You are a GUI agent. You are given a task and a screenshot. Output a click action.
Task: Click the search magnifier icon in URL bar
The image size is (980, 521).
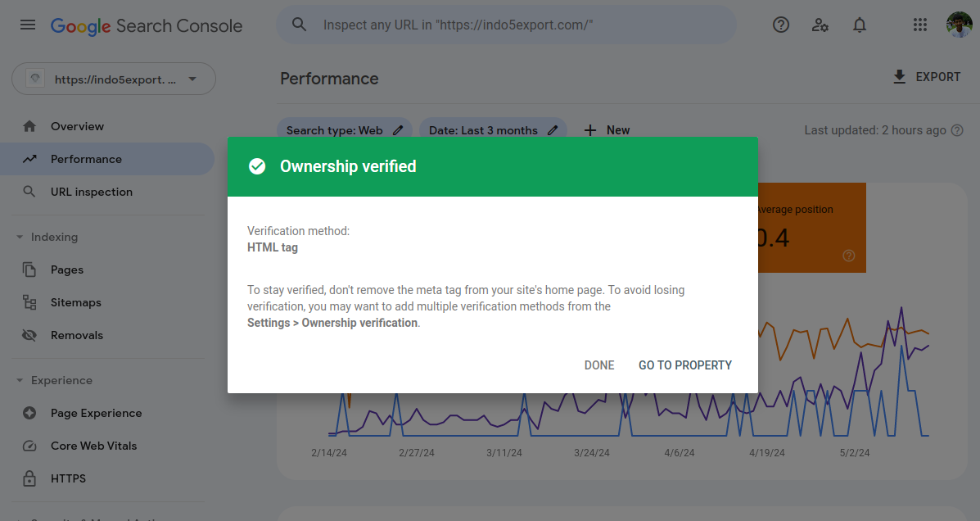pyautogui.click(x=300, y=25)
